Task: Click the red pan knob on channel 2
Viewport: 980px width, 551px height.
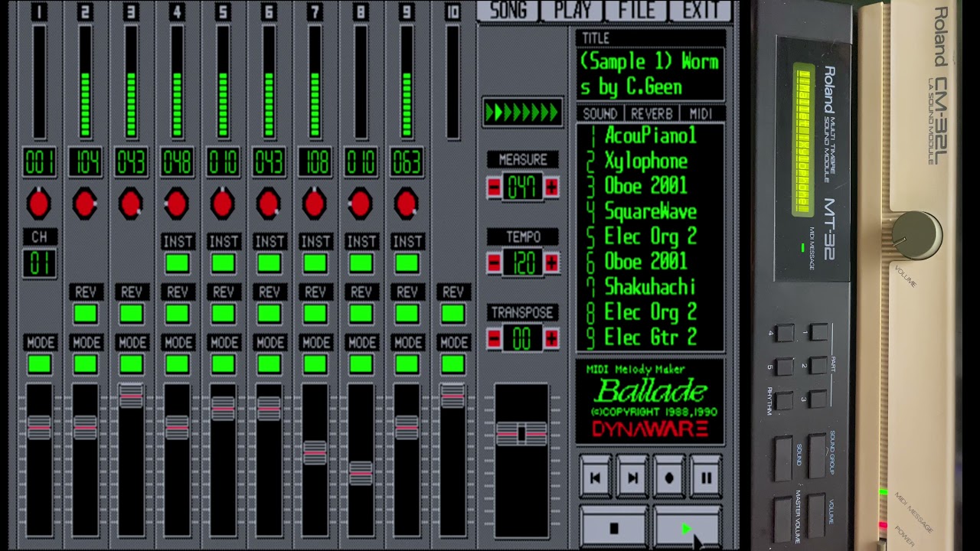Action: click(85, 204)
